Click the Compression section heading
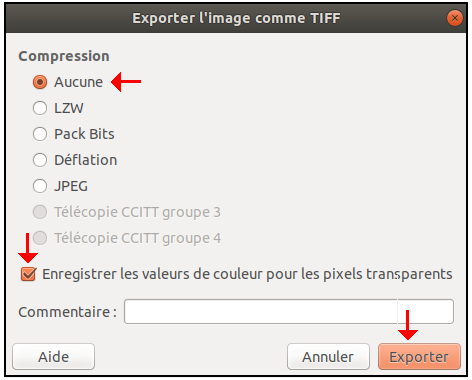 tap(64, 56)
